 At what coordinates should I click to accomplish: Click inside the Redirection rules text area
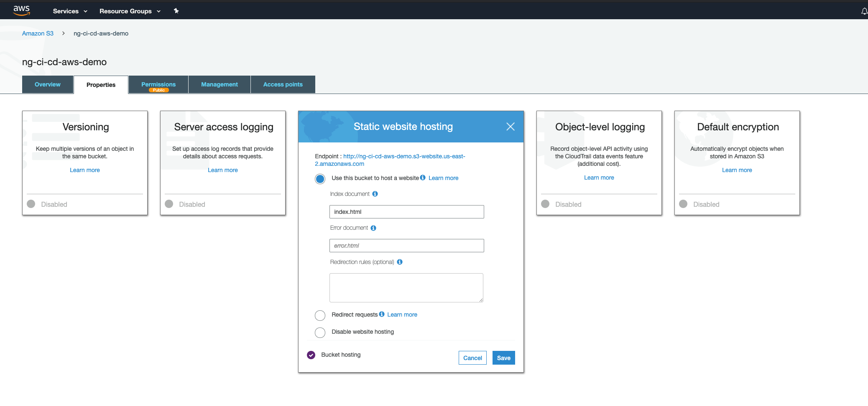pos(406,288)
